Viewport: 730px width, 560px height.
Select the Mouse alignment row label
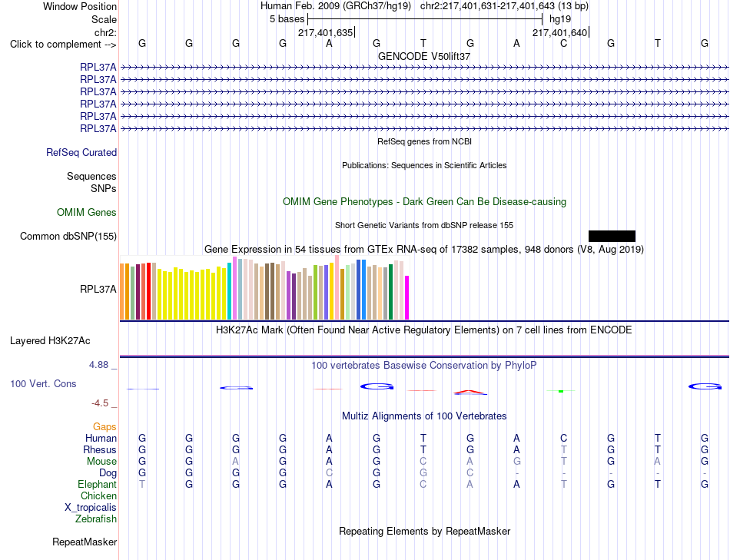tap(101, 462)
